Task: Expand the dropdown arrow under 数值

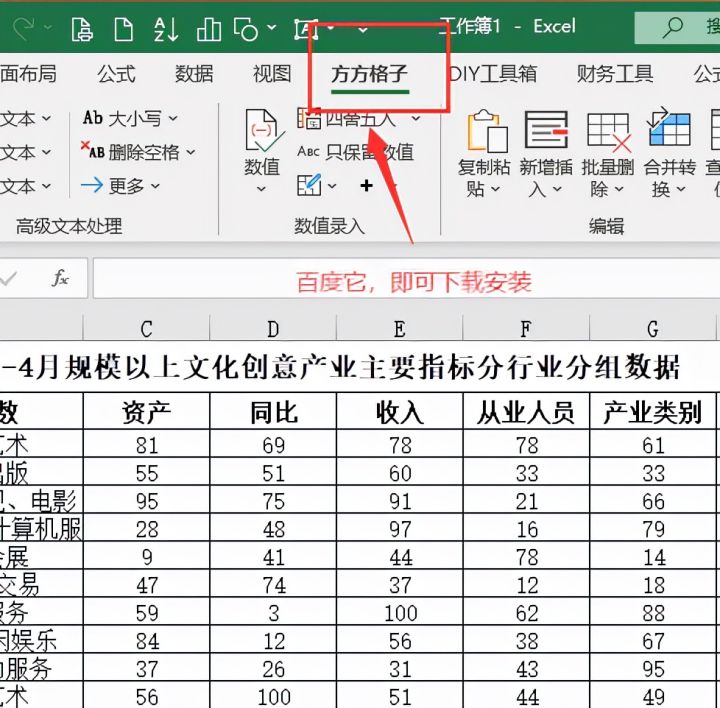Action: (x=261, y=189)
